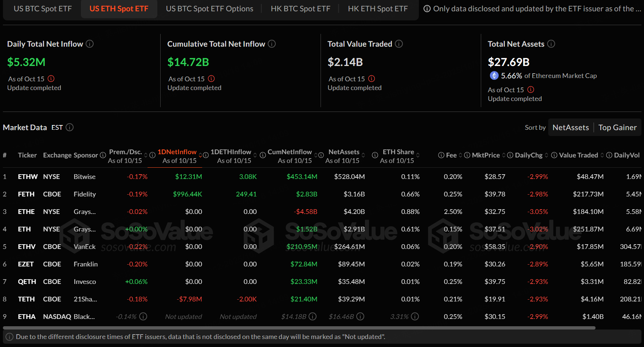Click info icon before DailyVol header

click(x=609, y=155)
